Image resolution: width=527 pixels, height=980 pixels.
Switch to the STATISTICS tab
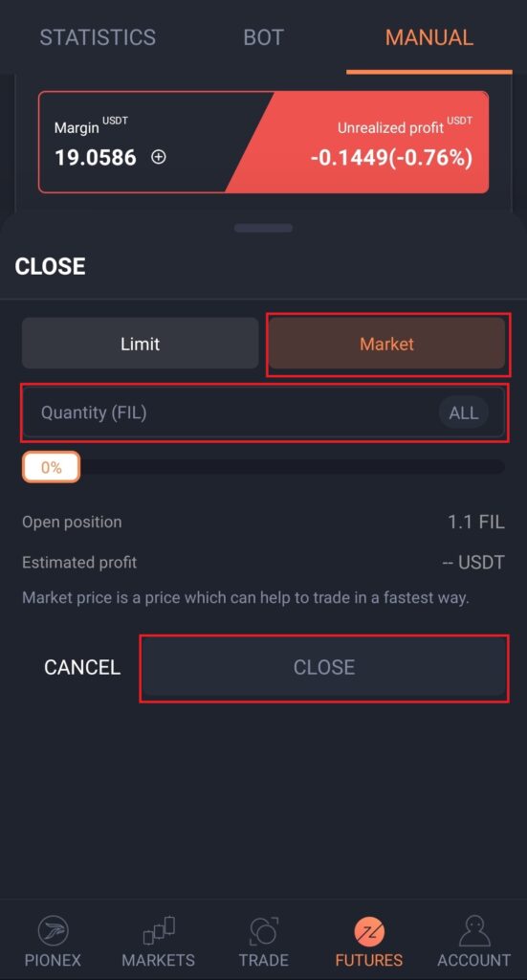(98, 37)
